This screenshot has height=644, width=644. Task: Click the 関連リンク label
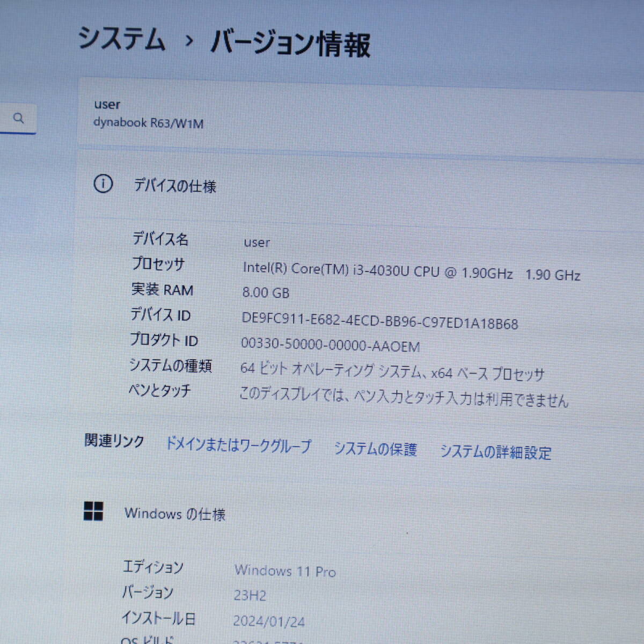[x=114, y=441]
